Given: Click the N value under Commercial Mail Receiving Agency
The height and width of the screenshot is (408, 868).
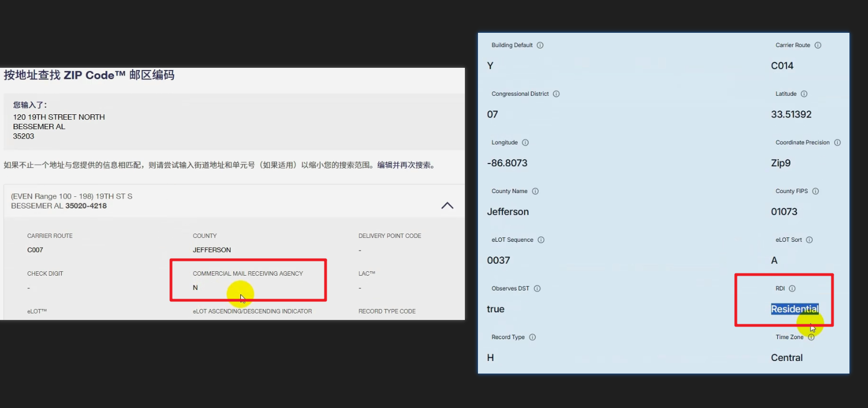Looking at the screenshot, I should (x=196, y=288).
